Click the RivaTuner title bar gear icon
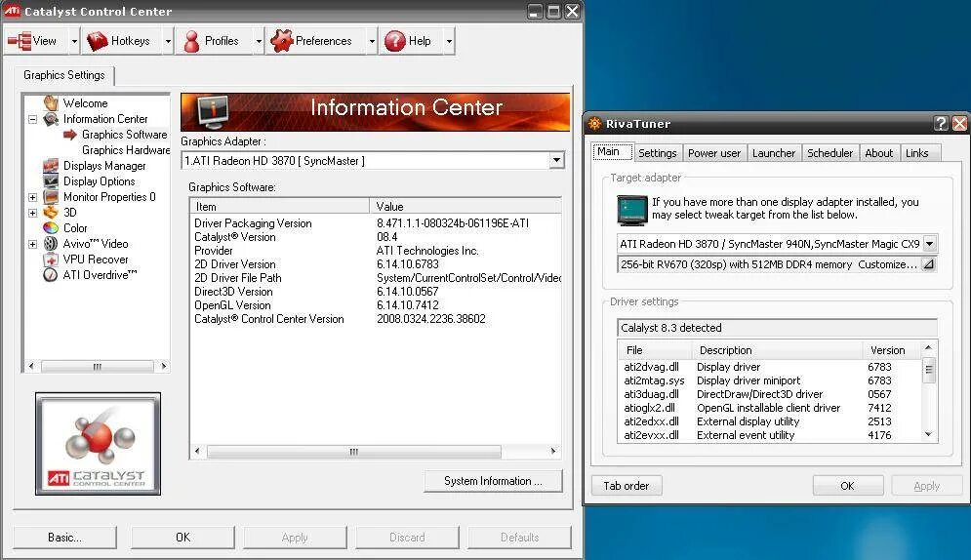 point(594,123)
